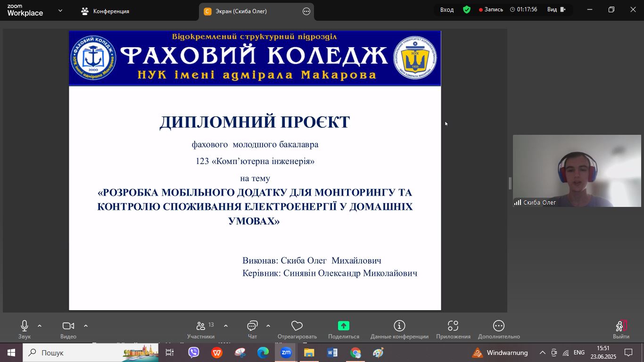
Task: Open the React heart icon
Action: [x=297, y=326]
